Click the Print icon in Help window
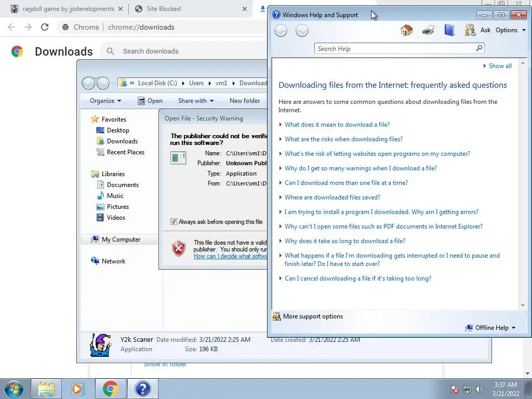This screenshot has height=399, width=532. pyautogui.click(x=428, y=30)
